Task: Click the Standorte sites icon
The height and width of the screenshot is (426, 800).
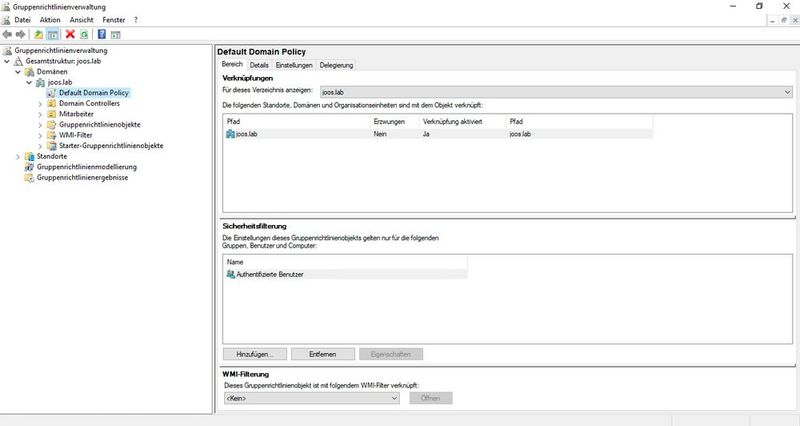Action: [x=30, y=156]
